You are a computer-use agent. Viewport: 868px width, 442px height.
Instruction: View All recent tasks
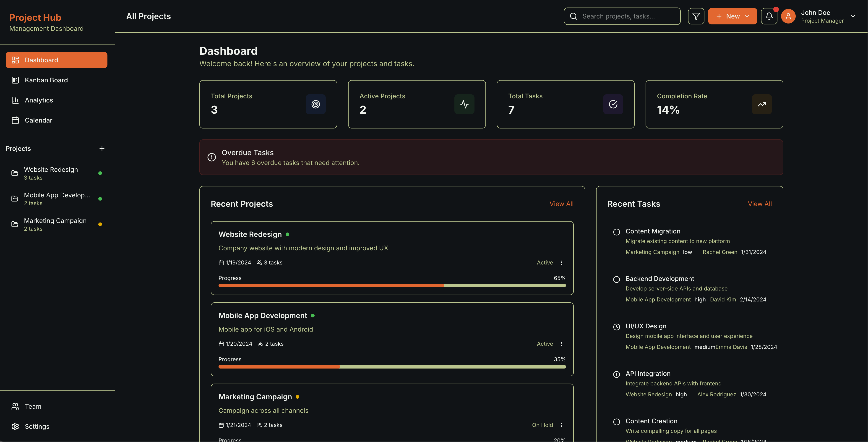(759, 204)
